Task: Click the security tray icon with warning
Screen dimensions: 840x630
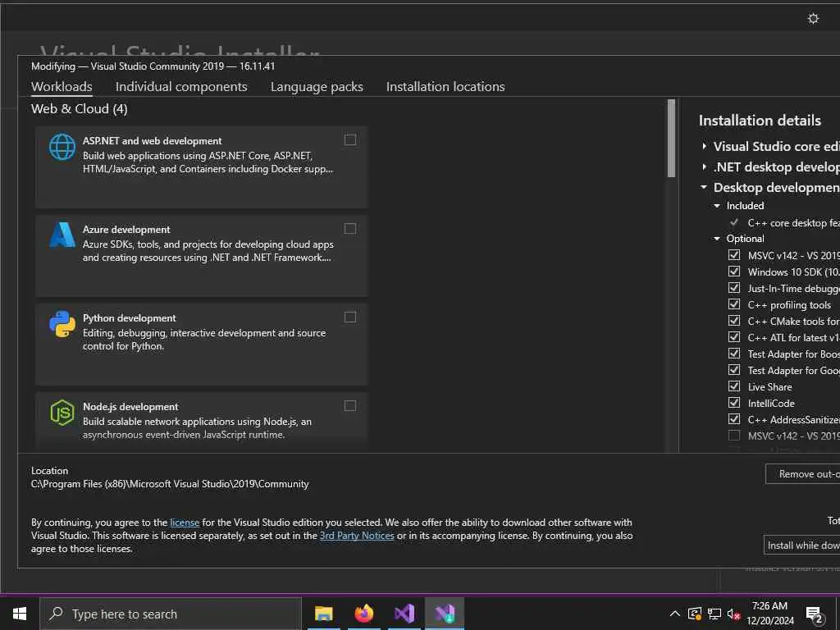Action: pos(695,614)
